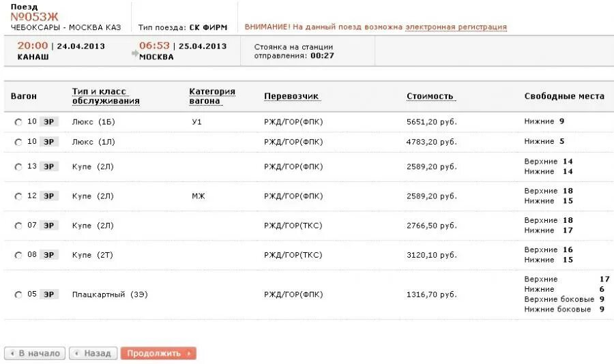This screenshot has width=614, height=364.
Task: Choose wagon 08 Купе (2Т) radio
Action: tap(18, 255)
